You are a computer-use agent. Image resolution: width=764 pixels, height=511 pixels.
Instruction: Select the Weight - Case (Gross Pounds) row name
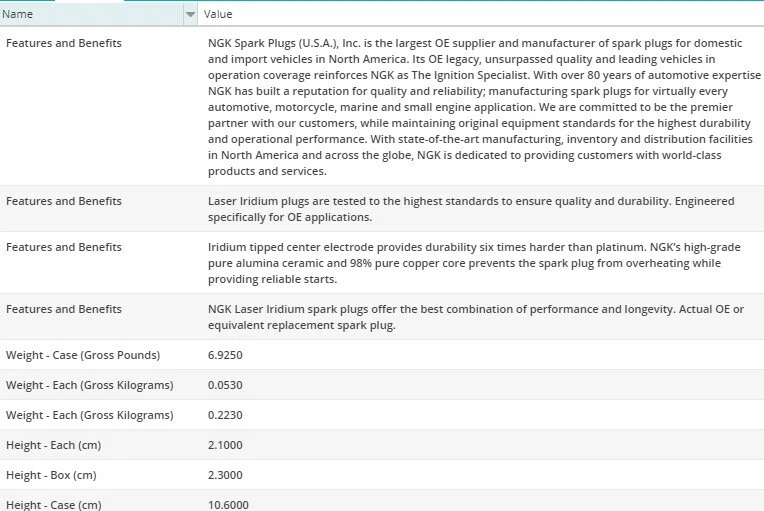point(83,355)
